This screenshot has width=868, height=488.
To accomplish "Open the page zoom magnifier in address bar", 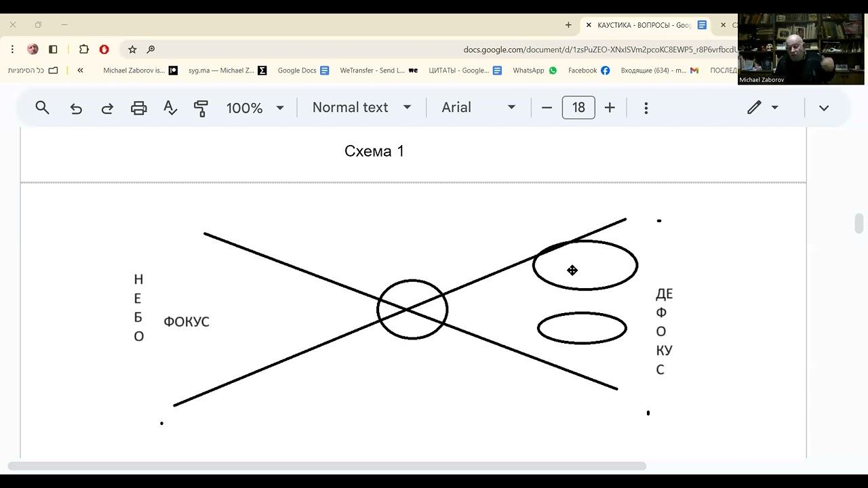I will click(x=151, y=49).
